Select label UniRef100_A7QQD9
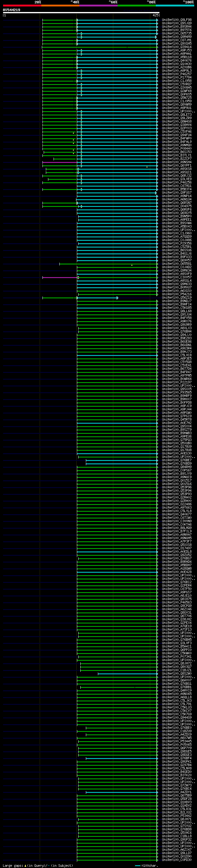This screenshot has height=868, width=197. coord(177,236)
